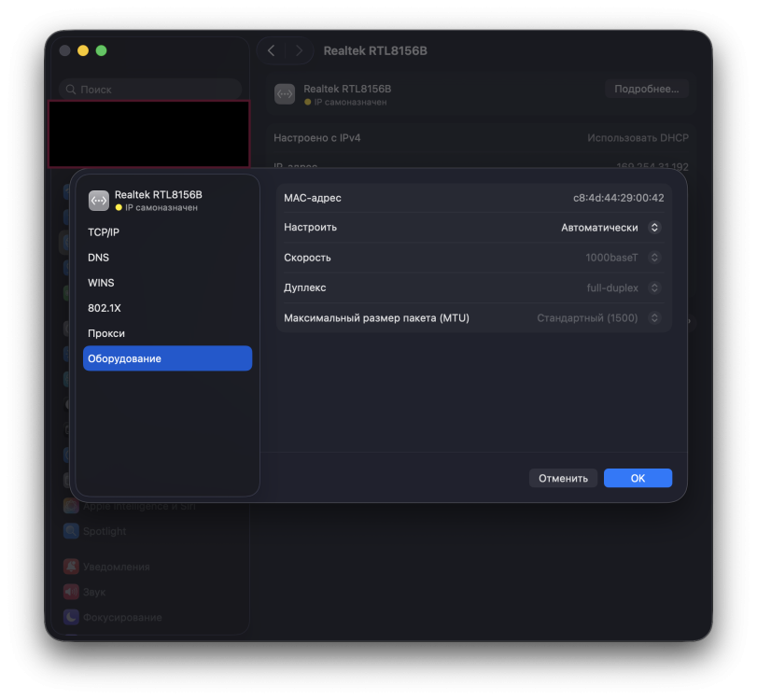Click the Фокусирование moon icon
757x700 pixels.
(71, 617)
